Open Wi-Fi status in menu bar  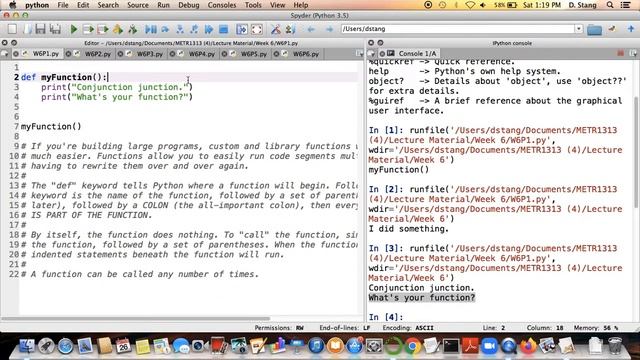[470, 5]
